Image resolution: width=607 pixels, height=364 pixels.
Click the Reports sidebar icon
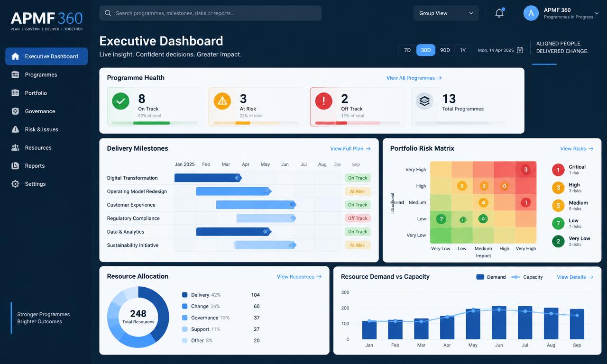(x=15, y=166)
